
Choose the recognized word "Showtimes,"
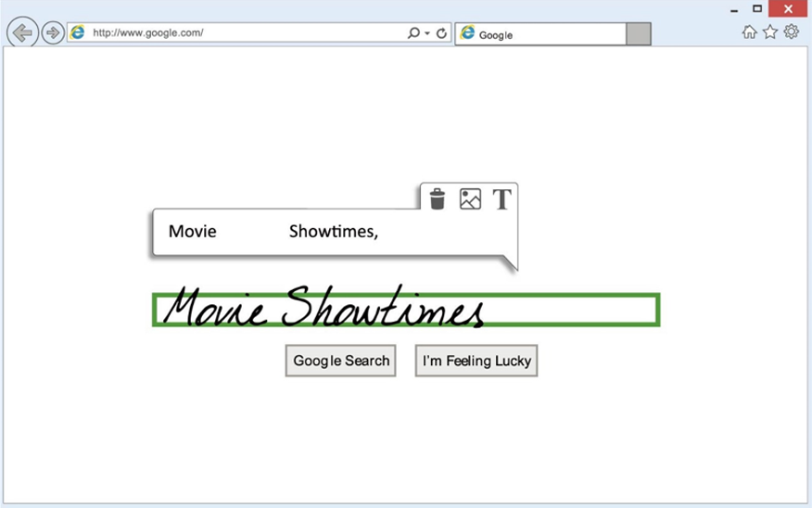click(334, 232)
